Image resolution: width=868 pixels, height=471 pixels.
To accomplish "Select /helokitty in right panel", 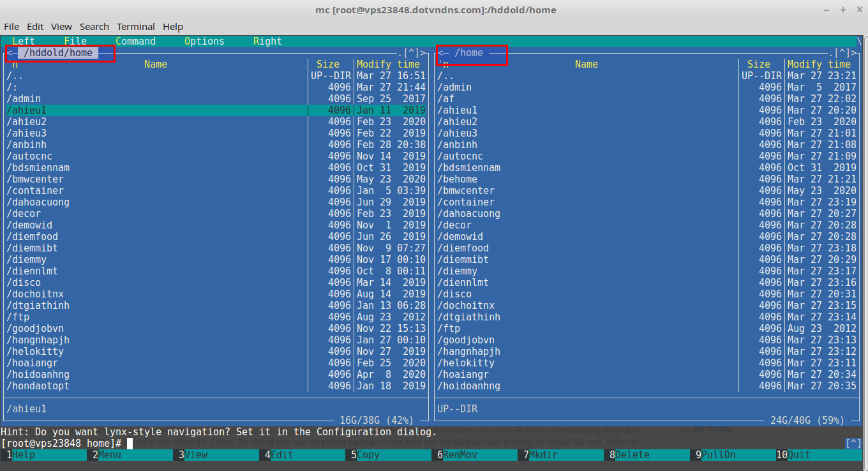I will (x=647, y=363).
